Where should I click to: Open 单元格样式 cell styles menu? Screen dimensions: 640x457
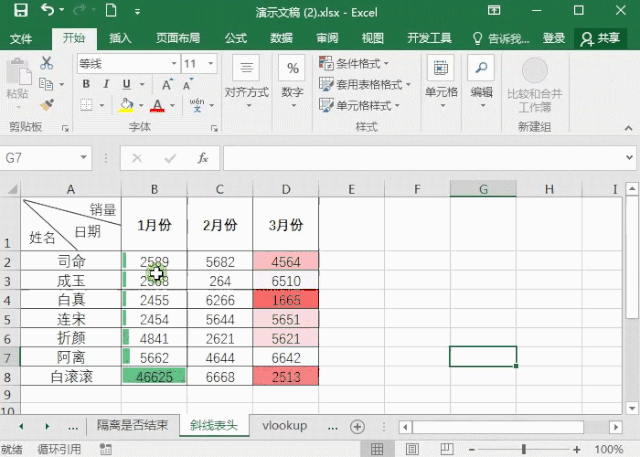coord(359,105)
